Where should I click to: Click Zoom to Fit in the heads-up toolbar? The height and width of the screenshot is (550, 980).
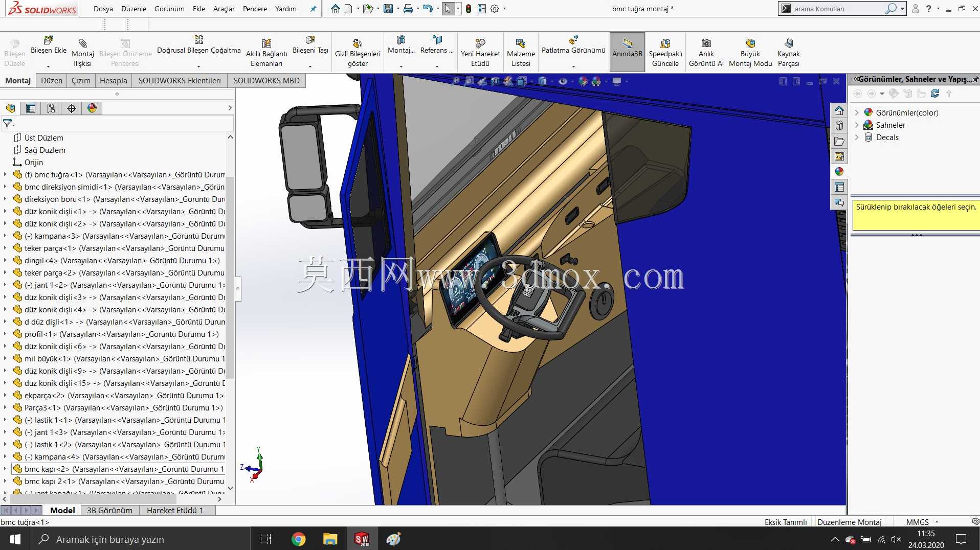click(x=456, y=81)
